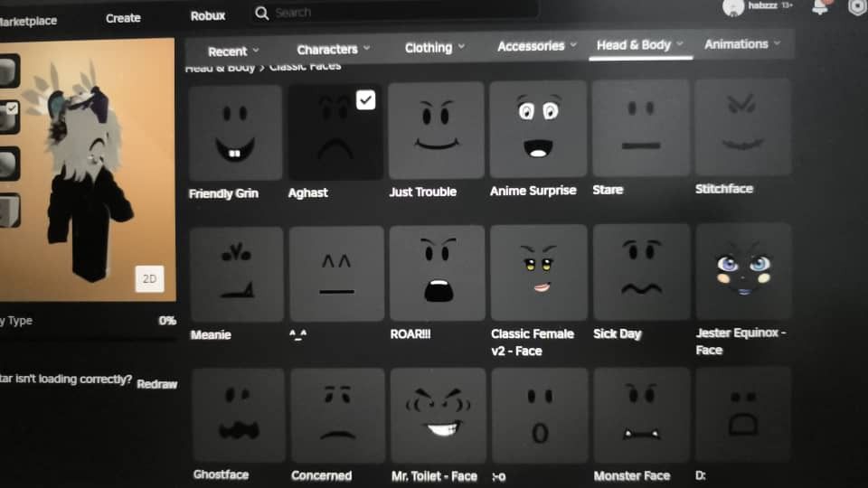This screenshot has height=488, width=868.
Task: Select the Sick Day face thumbnail
Action: (642, 272)
